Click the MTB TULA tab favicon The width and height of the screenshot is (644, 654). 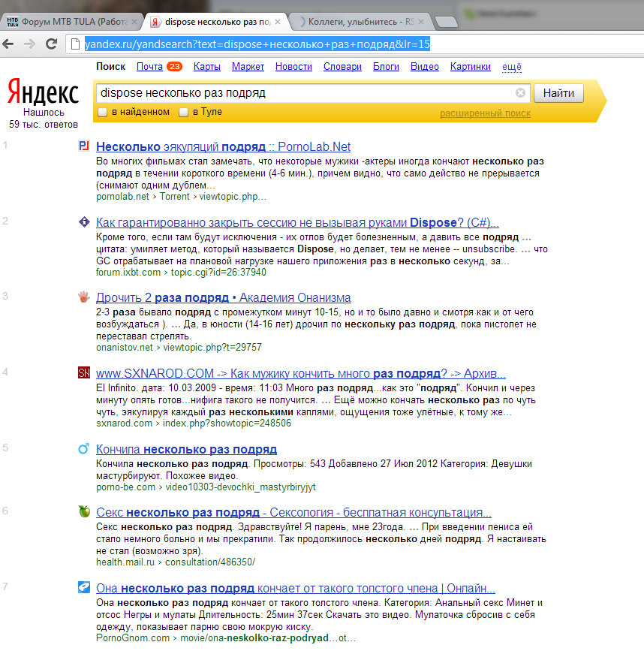click(13, 22)
